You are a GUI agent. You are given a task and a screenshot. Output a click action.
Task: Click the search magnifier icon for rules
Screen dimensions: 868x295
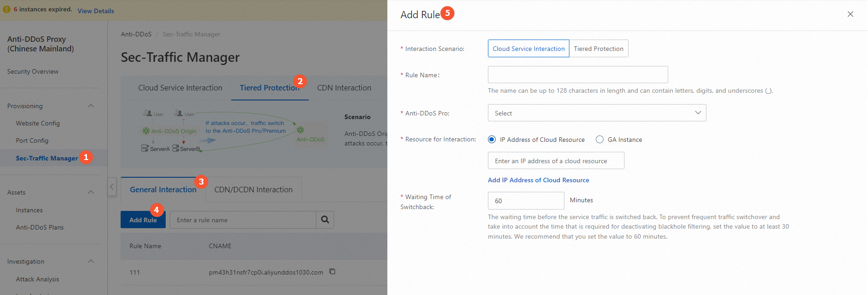(x=325, y=220)
